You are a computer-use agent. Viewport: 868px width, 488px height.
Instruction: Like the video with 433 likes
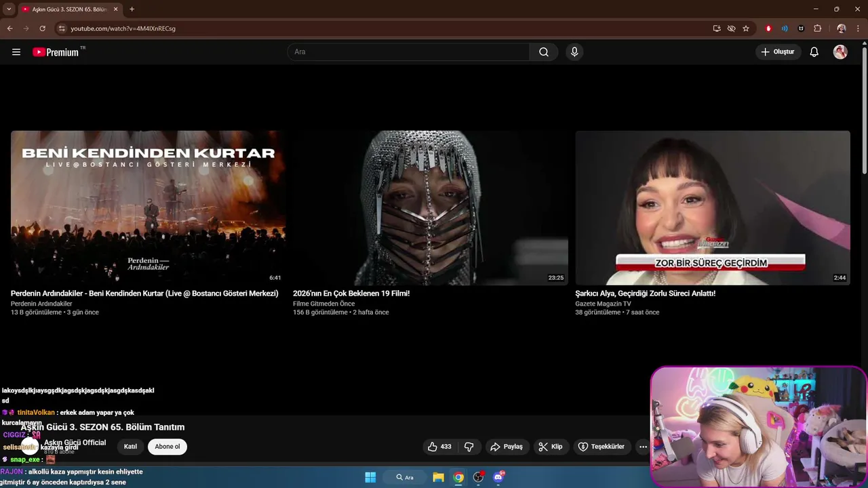pyautogui.click(x=439, y=447)
